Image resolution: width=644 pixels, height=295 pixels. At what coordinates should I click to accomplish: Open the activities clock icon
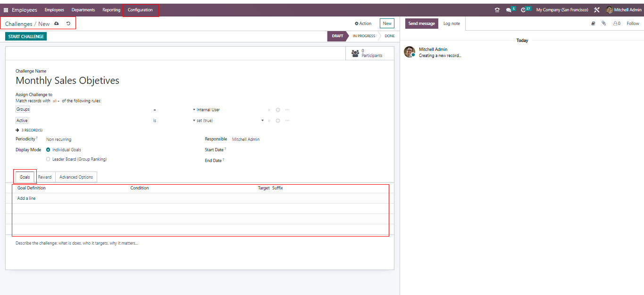(x=523, y=10)
